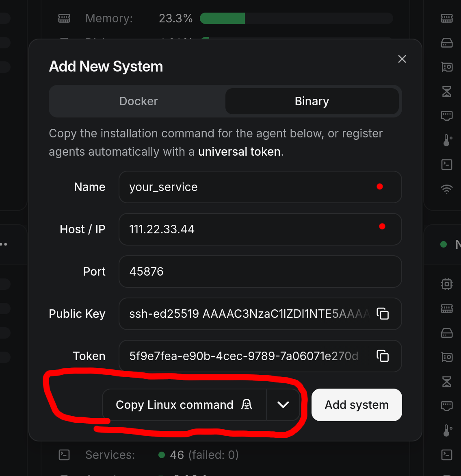Click the thermometer icon at top right
The width and height of the screenshot is (461, 476).
(447, 140)
